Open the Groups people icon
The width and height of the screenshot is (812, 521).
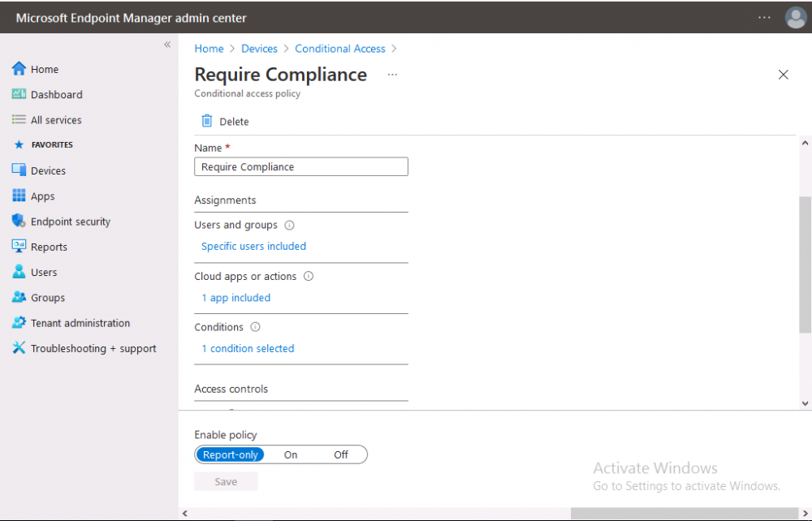[19, 297]
